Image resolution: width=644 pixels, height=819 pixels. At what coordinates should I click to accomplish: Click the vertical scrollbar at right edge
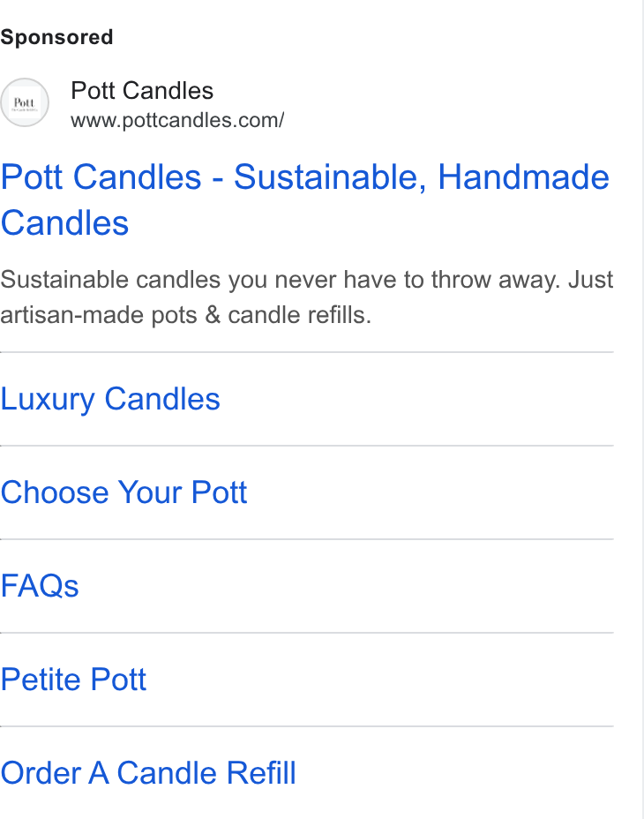click(643, 409)
